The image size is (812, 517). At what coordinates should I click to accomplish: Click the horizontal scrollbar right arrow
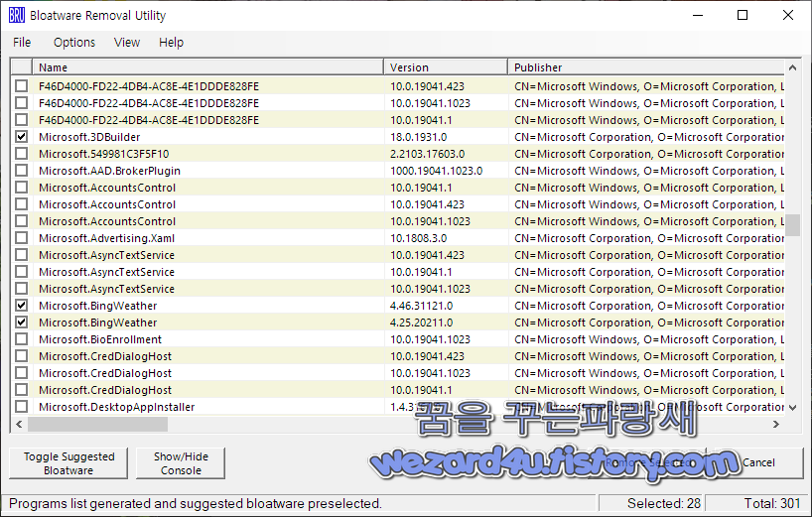(x=775, y=425)
